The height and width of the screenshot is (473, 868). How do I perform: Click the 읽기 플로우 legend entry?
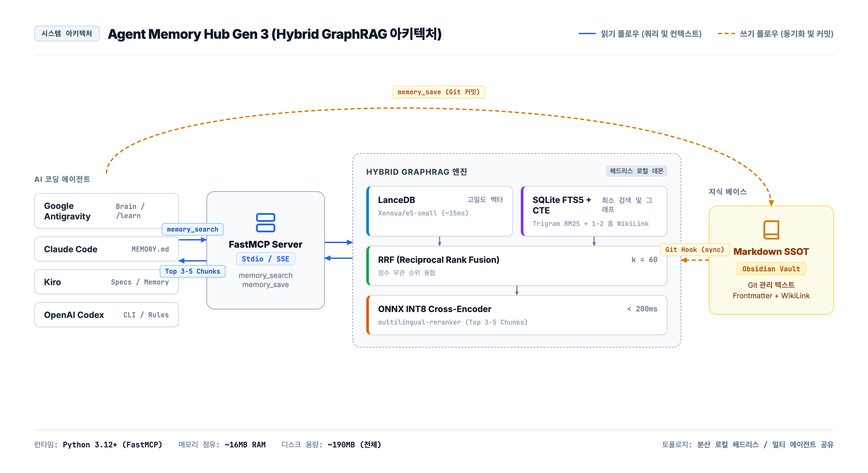pyautogui.click(x=640, y=34)
